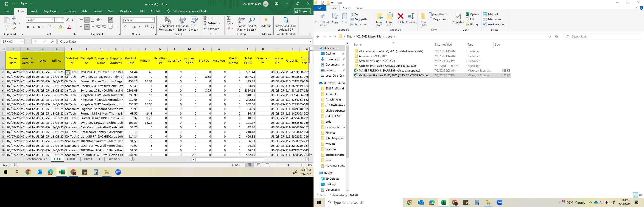
Task: Select MASTER FILE PO 1- 30 JUNE file
Action: [x=432, y=71]
